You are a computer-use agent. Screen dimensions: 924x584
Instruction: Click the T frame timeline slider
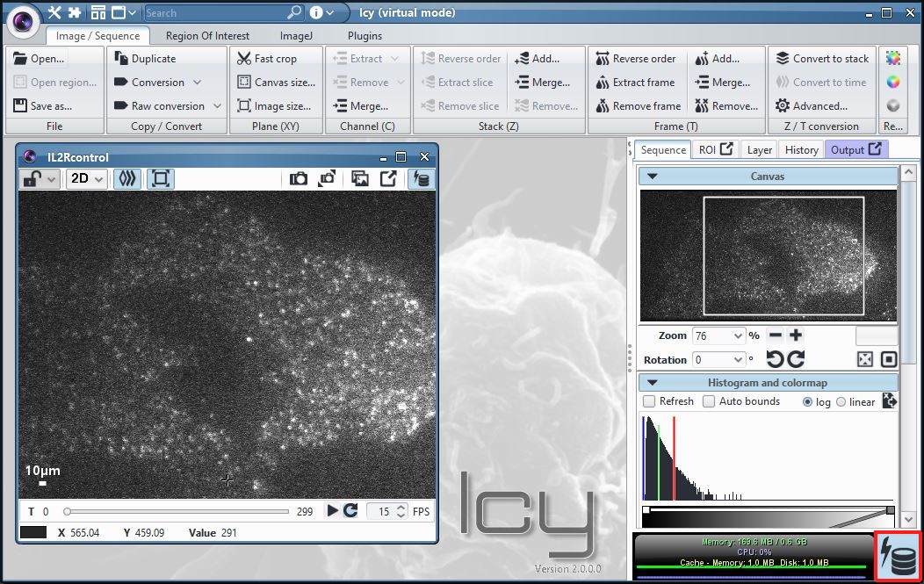point(176,511)
